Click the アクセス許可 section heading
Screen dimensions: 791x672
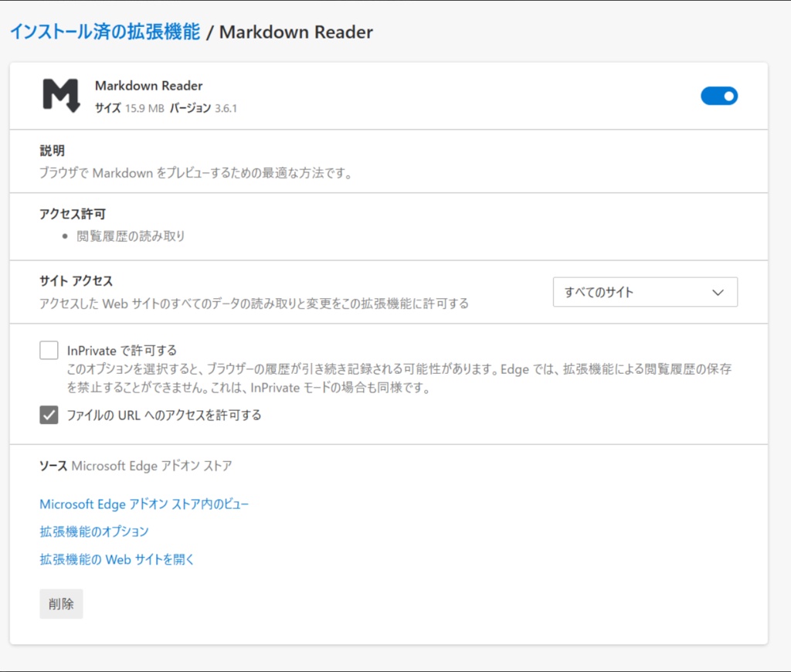tap(73, 214)
